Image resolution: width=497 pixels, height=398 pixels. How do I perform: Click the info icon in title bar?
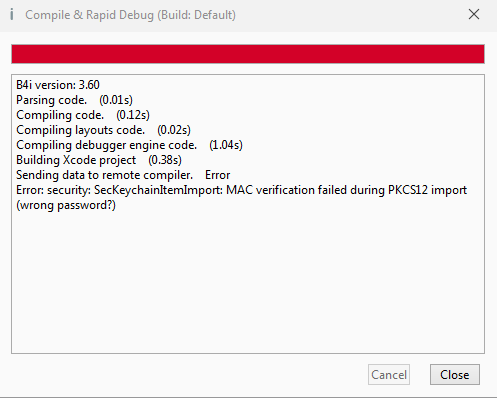pos(12,15)
